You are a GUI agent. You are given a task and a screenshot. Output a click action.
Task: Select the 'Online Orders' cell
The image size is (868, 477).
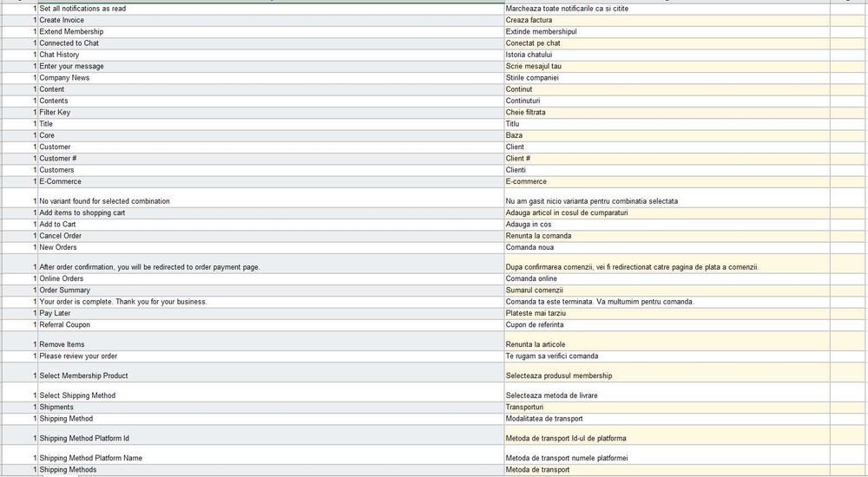pos(271,279)
